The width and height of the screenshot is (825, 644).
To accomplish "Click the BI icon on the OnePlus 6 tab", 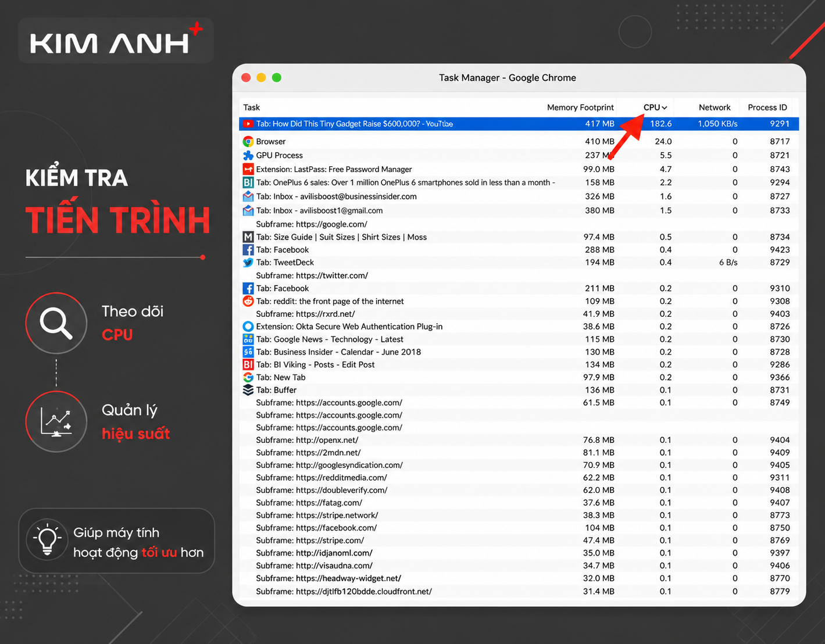I will [x=248, y=183].
